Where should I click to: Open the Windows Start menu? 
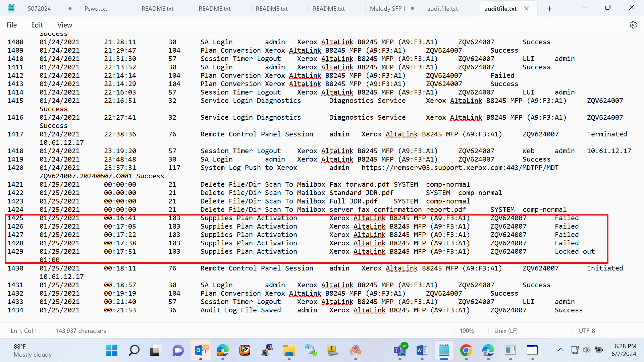click(x=111, y=351)
